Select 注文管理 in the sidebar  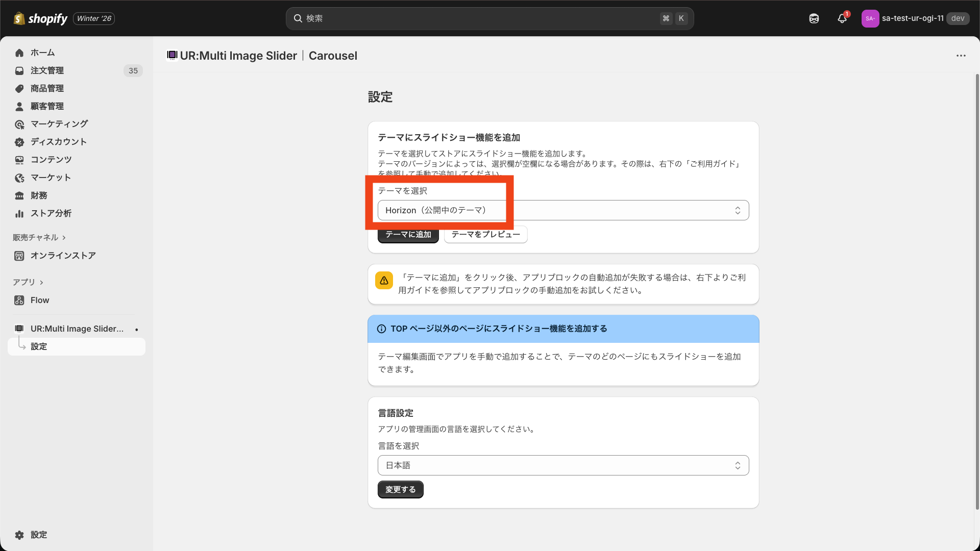[47, 70]
